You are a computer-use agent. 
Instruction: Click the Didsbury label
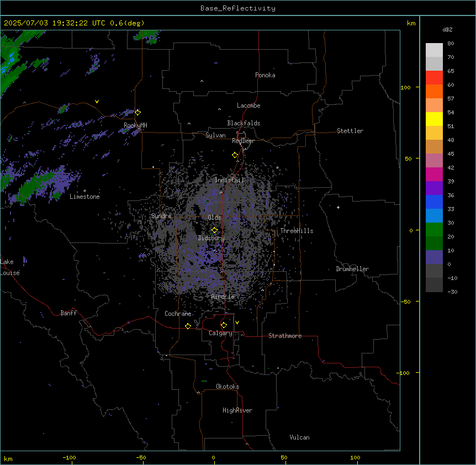pyautogui.click(x=211, y=238)
